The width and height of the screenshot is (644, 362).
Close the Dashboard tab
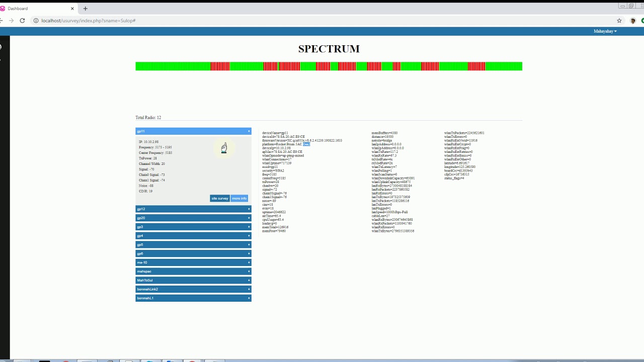pyautogui.click(x=72, y=9)
